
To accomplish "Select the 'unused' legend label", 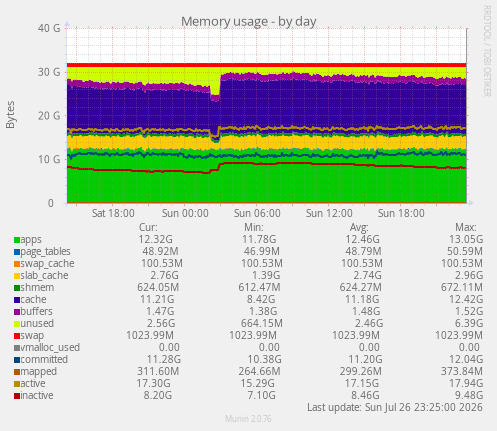I will click(37, 324).
